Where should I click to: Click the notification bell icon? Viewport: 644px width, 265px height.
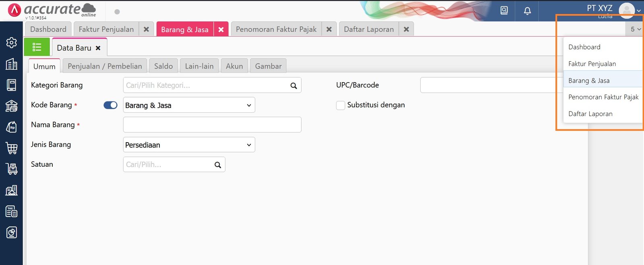pyautogui.click(x=527, y=11)
